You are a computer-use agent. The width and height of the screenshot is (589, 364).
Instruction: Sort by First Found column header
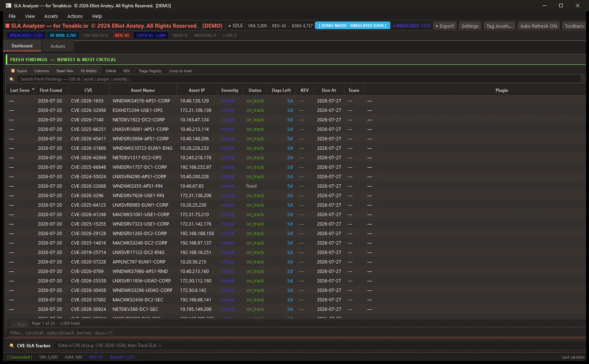click(51, 90)
